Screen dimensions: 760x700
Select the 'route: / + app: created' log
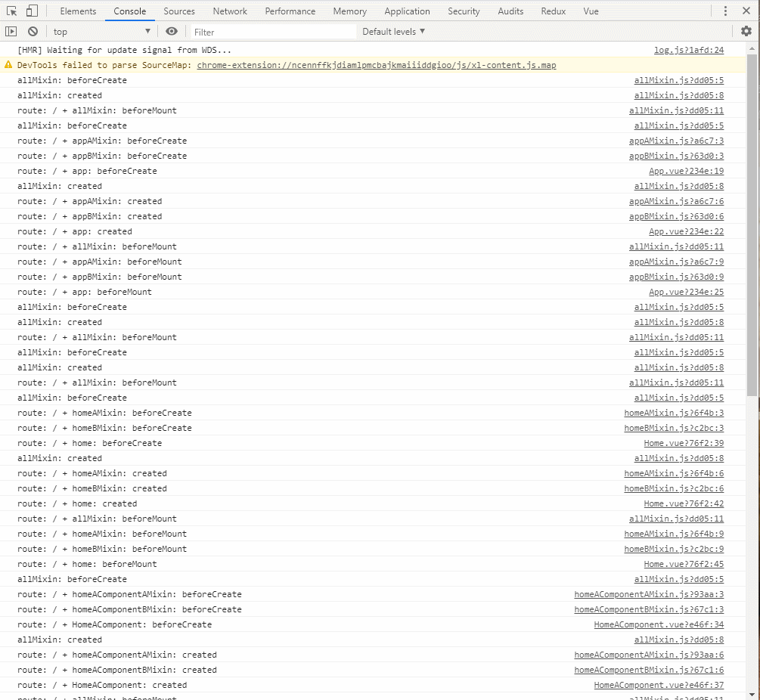point(75,231)
